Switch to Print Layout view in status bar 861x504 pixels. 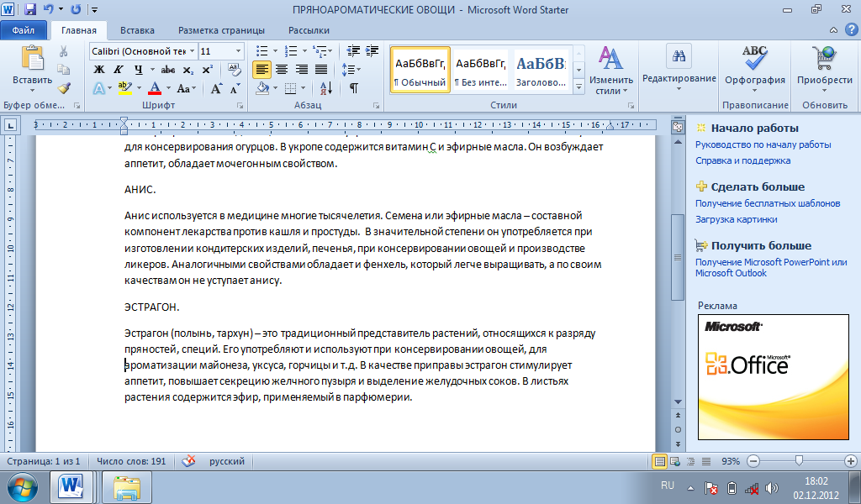point(659,461)
